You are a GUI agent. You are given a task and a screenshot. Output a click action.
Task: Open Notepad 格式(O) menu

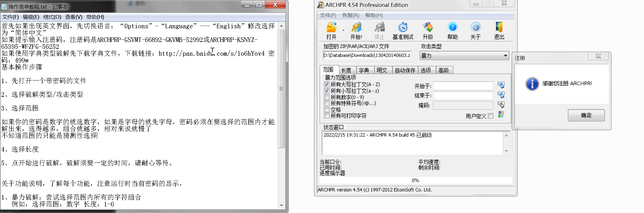[52, 17]
